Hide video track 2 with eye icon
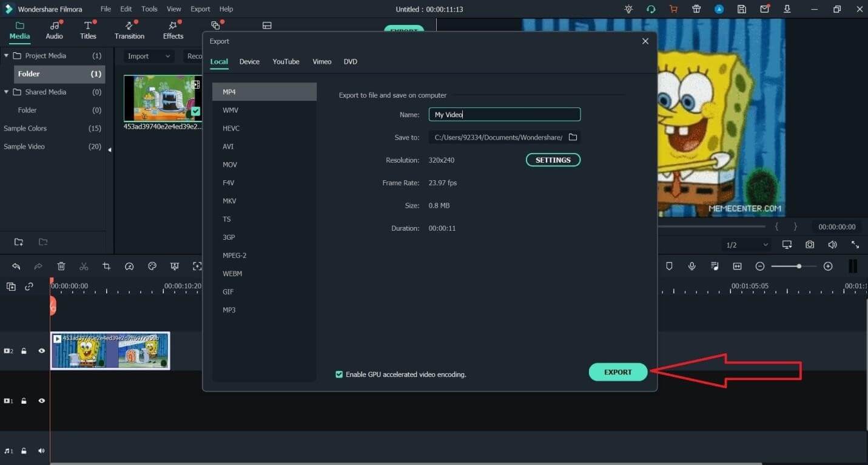The width and height of the screenshot is (868, 465). tap(42, 351)
